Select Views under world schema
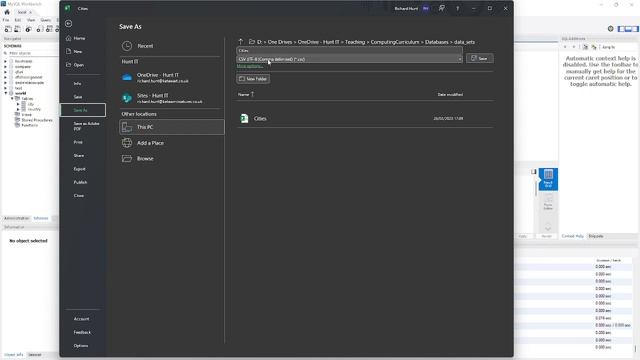The height and width of the screenshot is (360, 640). pos(26,115)
